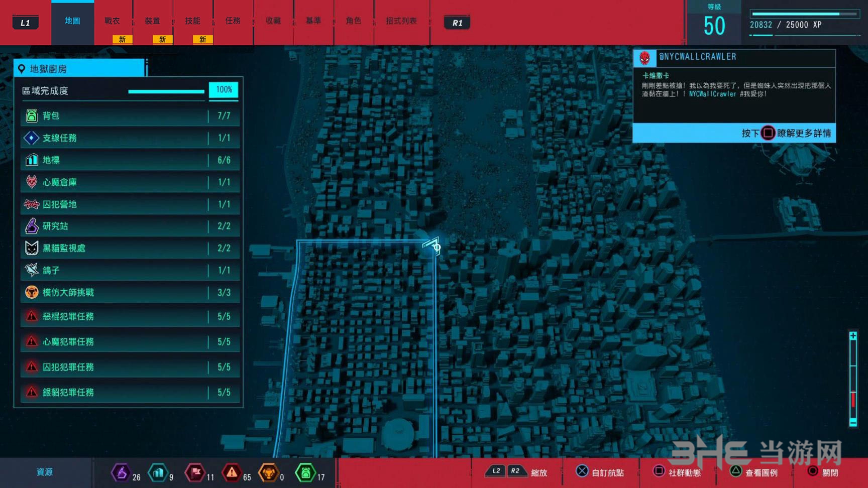Click the @NYCWALLCRAWLER account name
Viewport: 868px width, 488px height.
tap(697, 57)
